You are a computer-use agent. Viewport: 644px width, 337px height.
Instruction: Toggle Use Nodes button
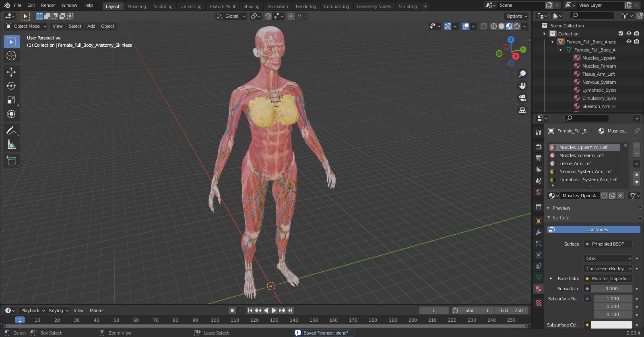(594, 229)
